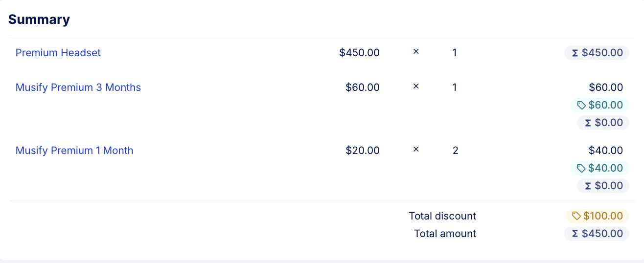The image size is (644, 263).
Task: Open the Musify Premium 3 Months link
Action: [x=78, y=88]
